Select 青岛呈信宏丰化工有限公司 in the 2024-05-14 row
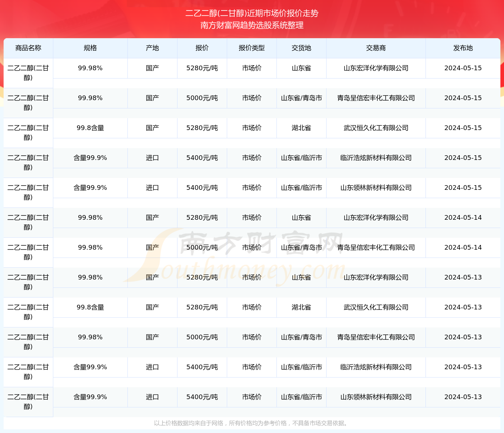This screenshot has width=504, height=433. point(376,247)
